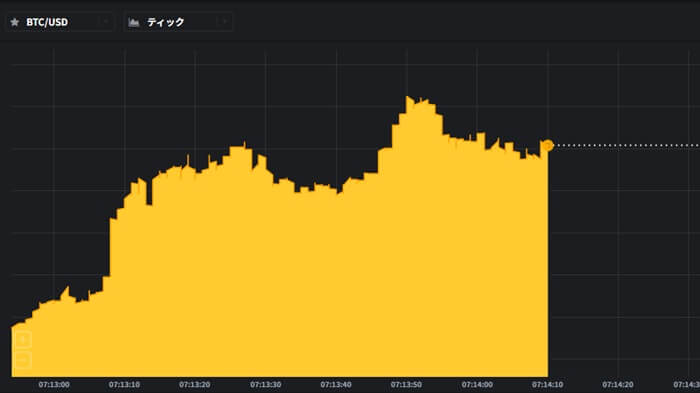The width and height of the screenshot is (700, 393).
Task: Click the 07:13:00 time axis label
Action: pos(54,385)
